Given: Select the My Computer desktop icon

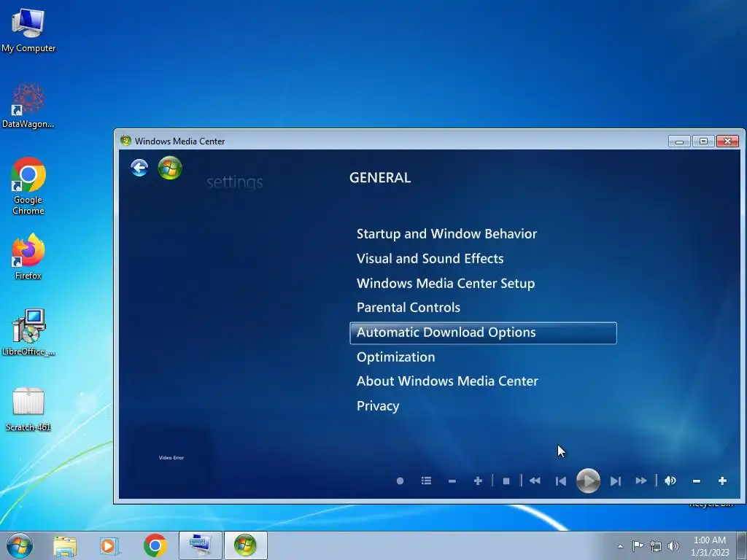Looking at the screenshot, I should (28, 31).
